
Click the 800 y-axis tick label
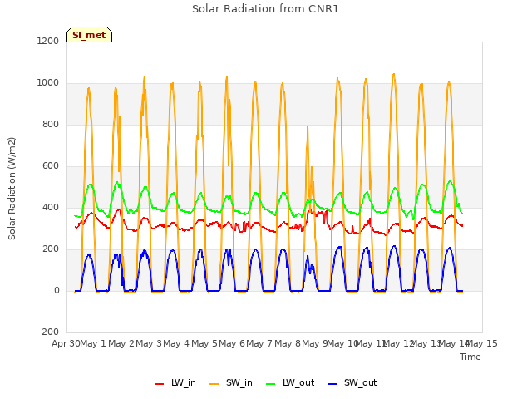click(x=51, y=124)
